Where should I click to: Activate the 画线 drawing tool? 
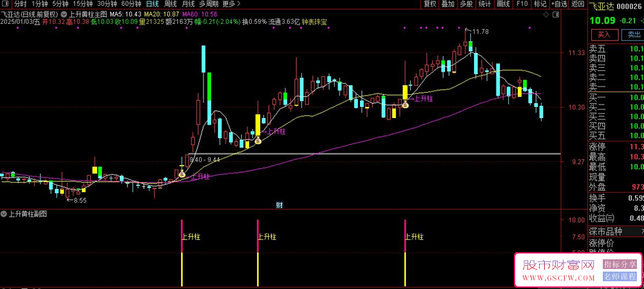coord(503,5)
